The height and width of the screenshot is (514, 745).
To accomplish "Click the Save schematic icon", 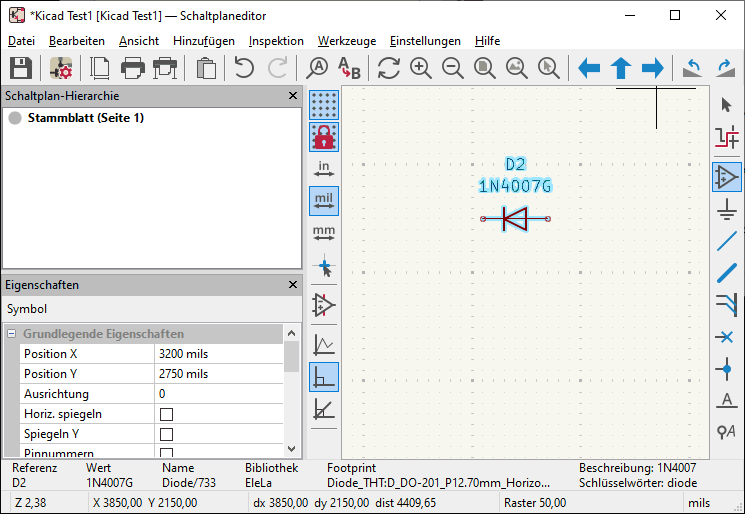I will [21, 68].
